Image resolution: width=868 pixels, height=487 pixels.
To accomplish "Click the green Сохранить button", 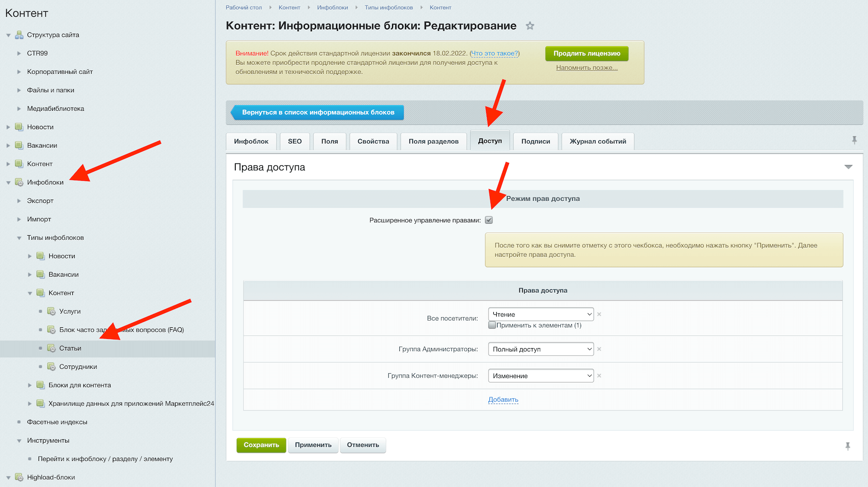I will (261, 445).
